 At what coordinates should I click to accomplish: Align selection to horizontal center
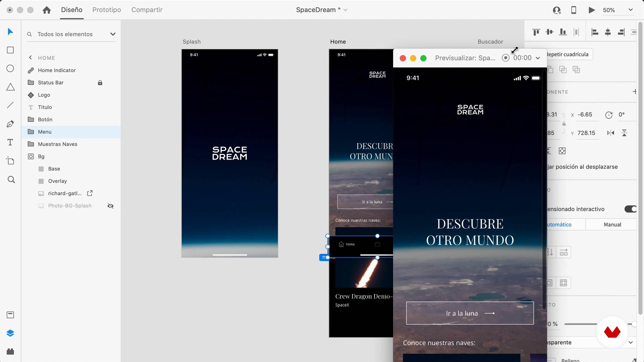(x=608, y=32)
